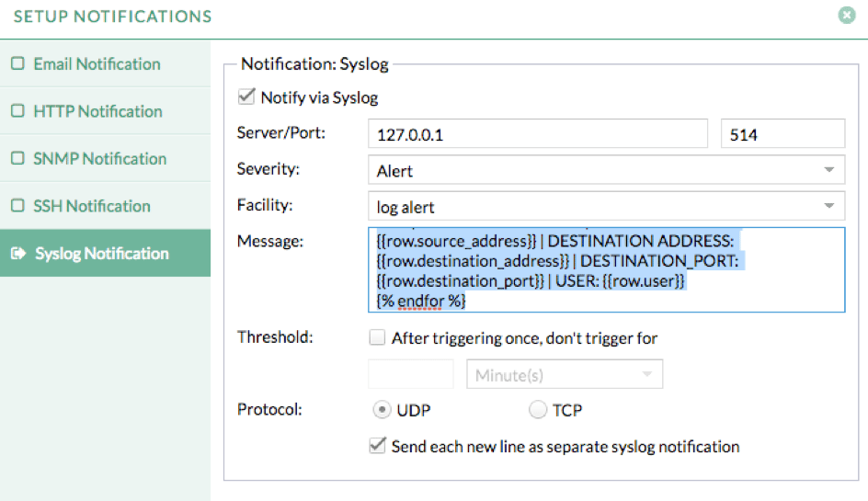
Task: Select the UDP protocol radio button
Action: click(382, 410)
